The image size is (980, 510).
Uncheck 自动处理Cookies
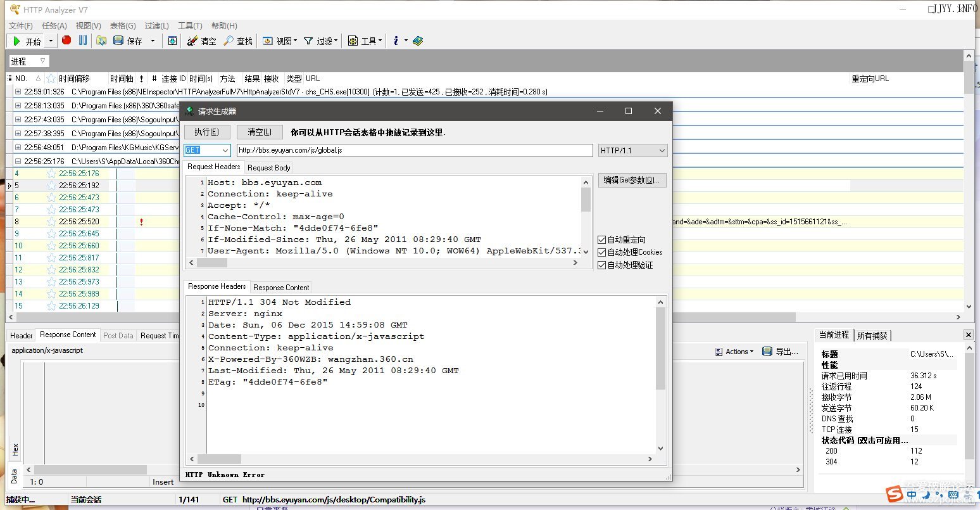click(x=602, y=252)
